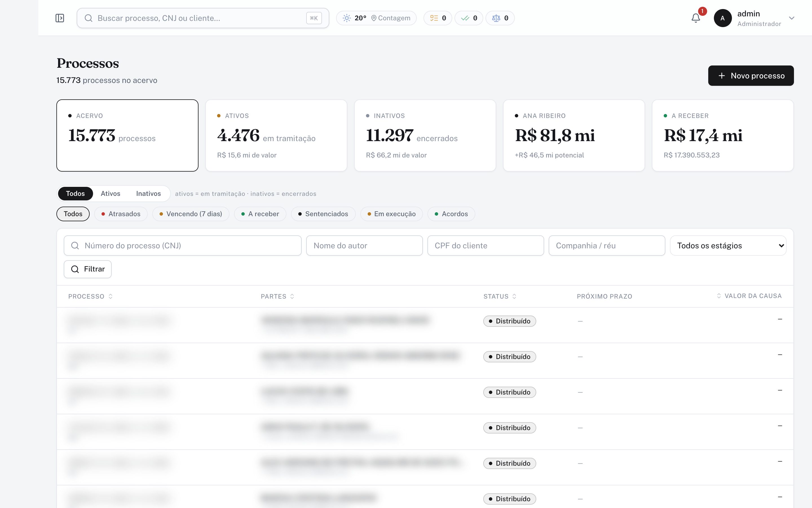Focus the CPF do cliente field
The width and height of the screenshot is (812, 508).
(486, 246)
